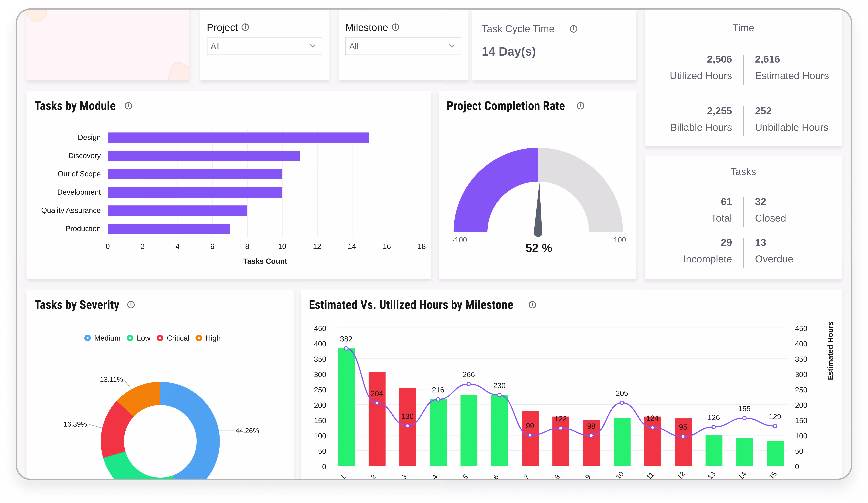Select the Out of Scope module bar
Screen dimensions: 868x503
195,174
